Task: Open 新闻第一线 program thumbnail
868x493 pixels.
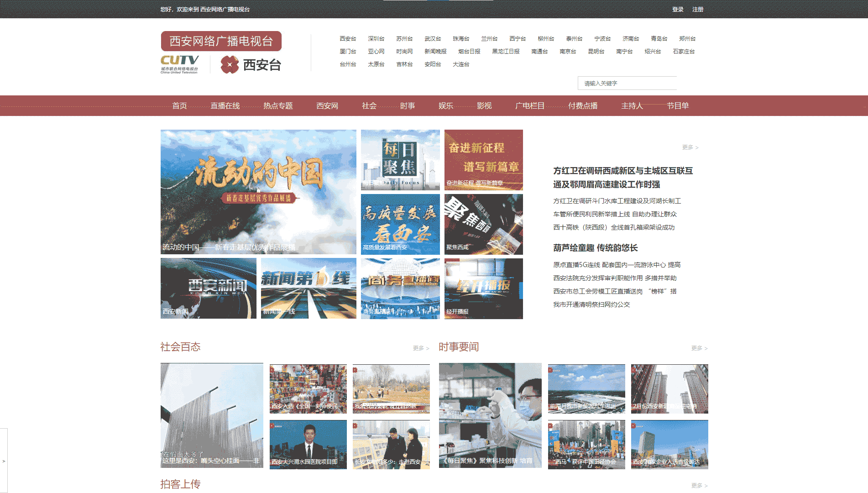Action: point(309,288)
